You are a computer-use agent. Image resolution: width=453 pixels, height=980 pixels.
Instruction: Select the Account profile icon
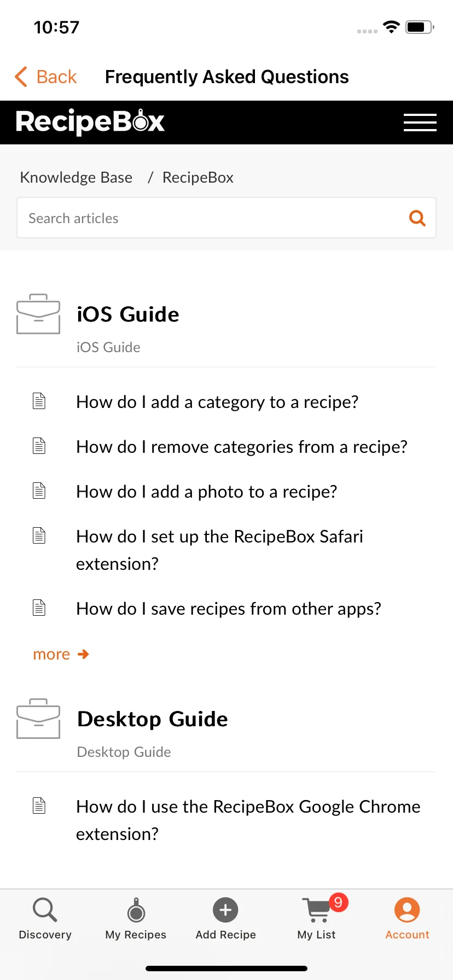[x=407, y=910]
